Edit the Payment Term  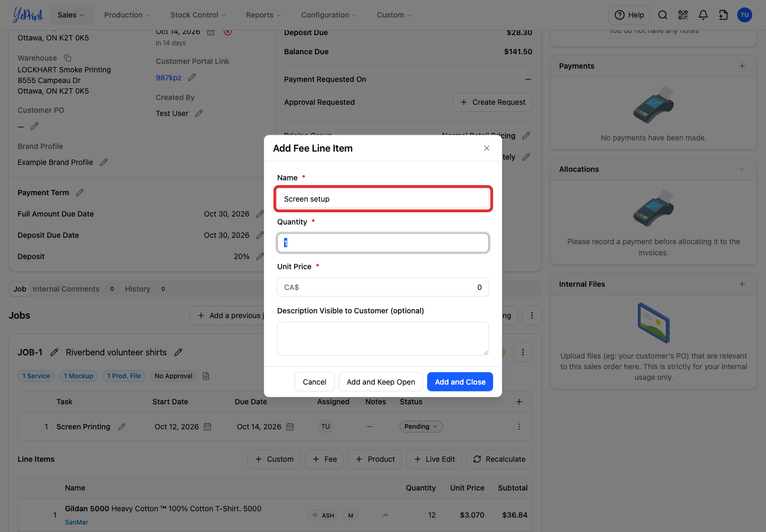click(80, 193)
